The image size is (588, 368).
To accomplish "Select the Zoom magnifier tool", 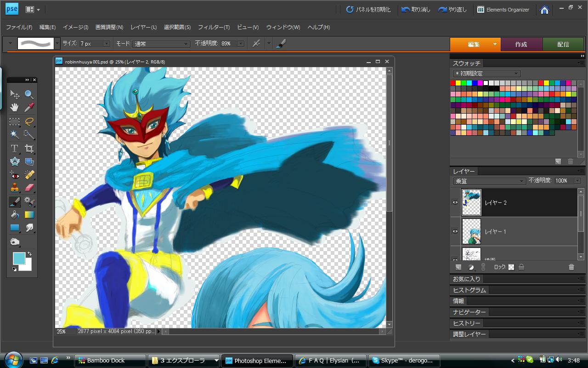I will (x=29, y=95).
